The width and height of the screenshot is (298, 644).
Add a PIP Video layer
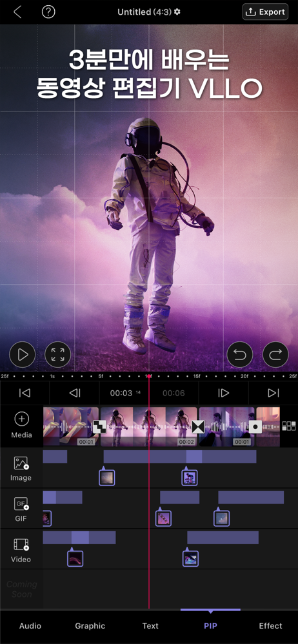(x=21, y=549)
